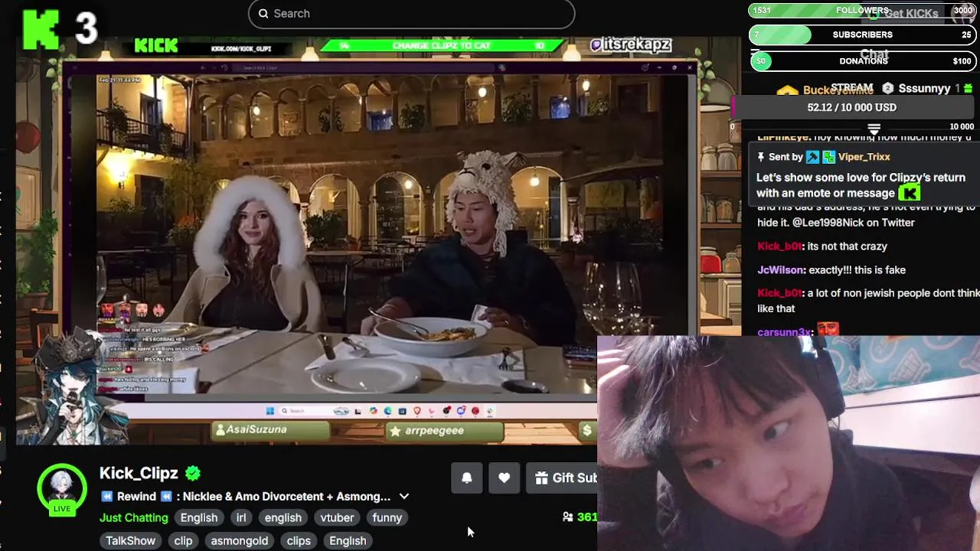This screenshot has width=980, height=551.
Task: Open Kick_Clipz channel avatar
Action: pos(62,487)
